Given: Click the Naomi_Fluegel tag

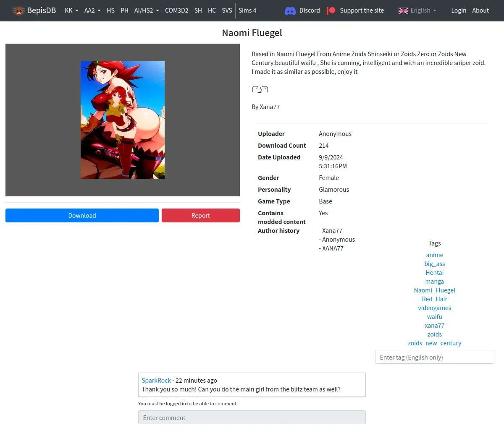Looking at the screenshot, I should pos(434,290).
